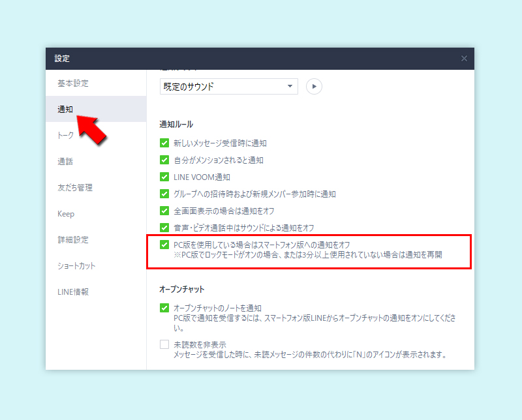This screenshot has width=522, height=420.
Task: Go to 友だち管理 settings
Action: coord(71,187)
